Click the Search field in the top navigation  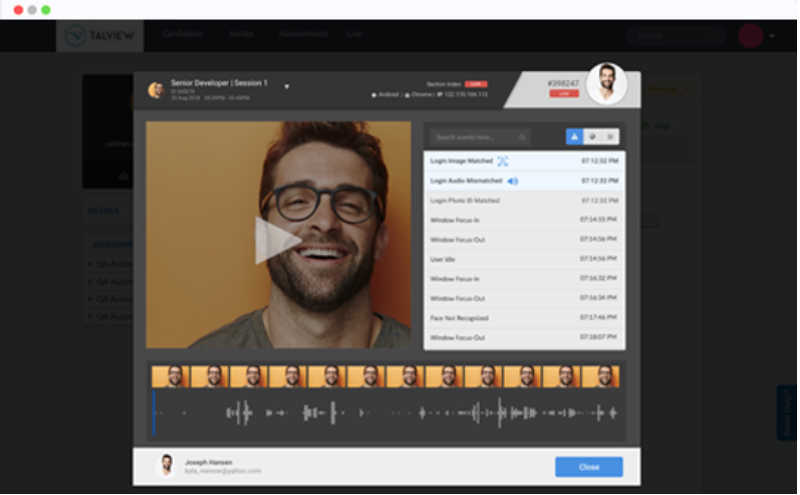tap(677, 35)
